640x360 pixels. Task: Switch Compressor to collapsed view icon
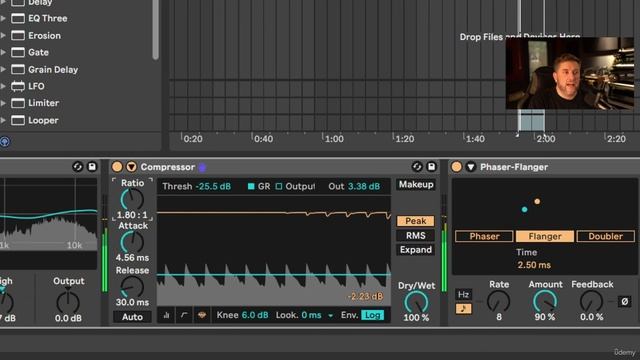click(x=167, y=315)
